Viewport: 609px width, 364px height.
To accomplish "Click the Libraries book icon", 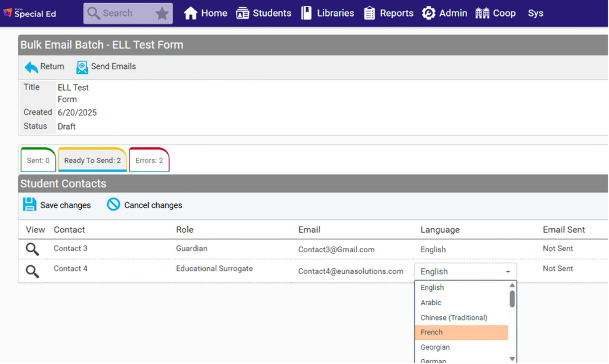I will point(306,13).
